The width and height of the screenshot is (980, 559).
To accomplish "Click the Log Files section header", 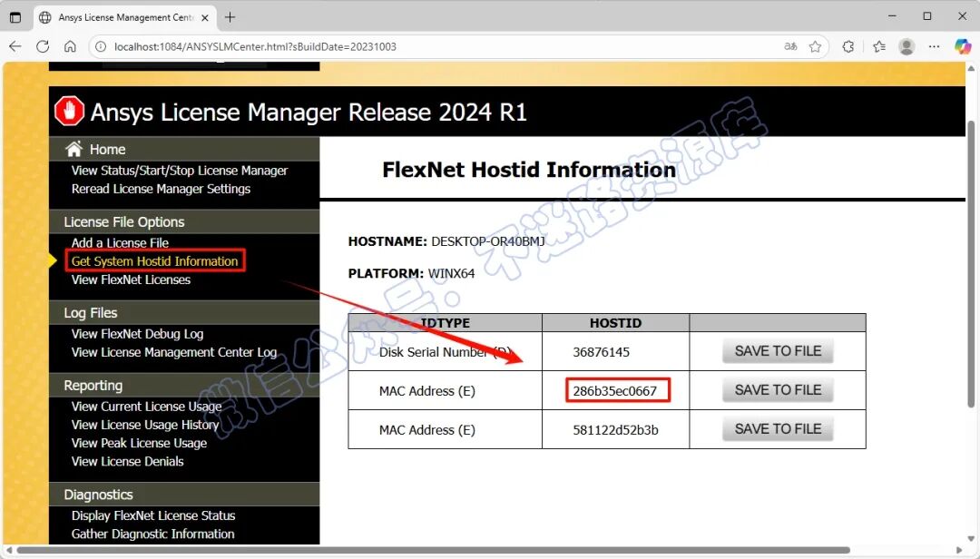I will tap(91, 313).
